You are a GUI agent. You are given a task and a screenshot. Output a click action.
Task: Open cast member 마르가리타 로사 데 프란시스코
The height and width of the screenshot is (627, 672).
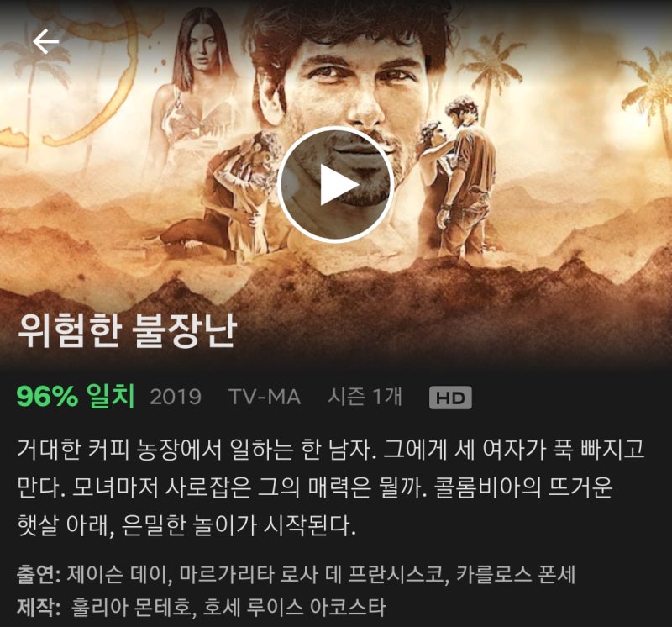[x=312, y=574]
